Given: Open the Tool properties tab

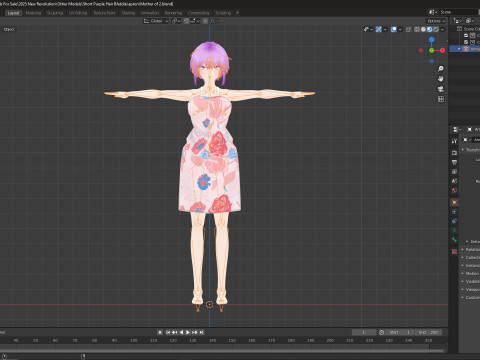Looking at the screenshot, I should (x=454, y=141).
